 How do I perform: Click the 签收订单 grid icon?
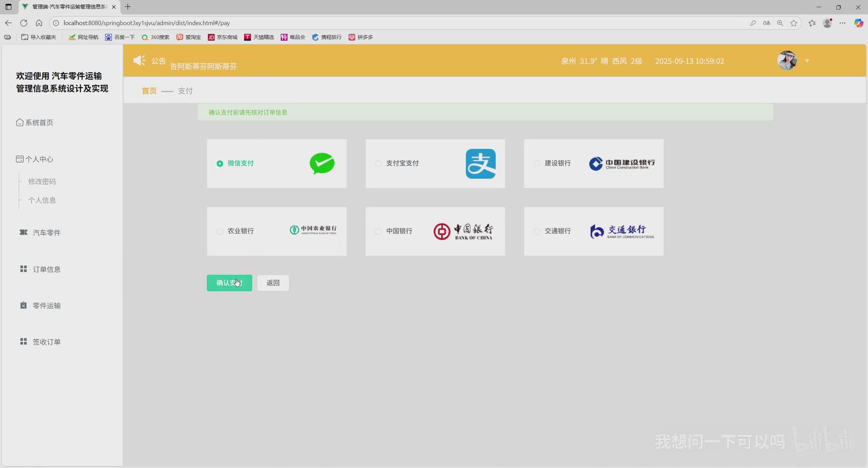(x=24, y=342)
